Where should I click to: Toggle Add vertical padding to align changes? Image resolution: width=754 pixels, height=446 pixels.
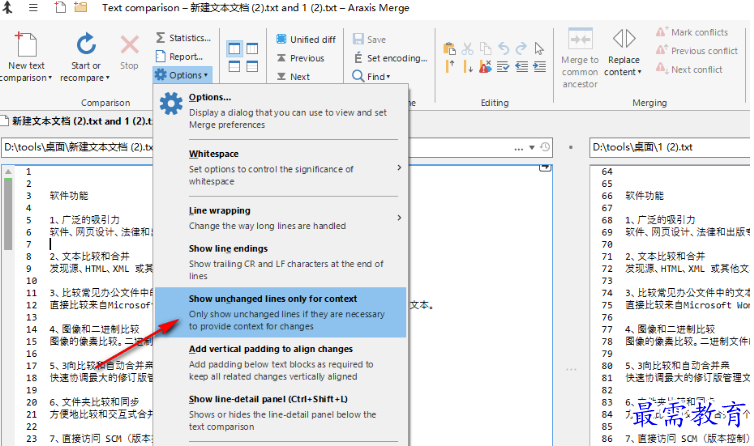(x=281, y=362)
